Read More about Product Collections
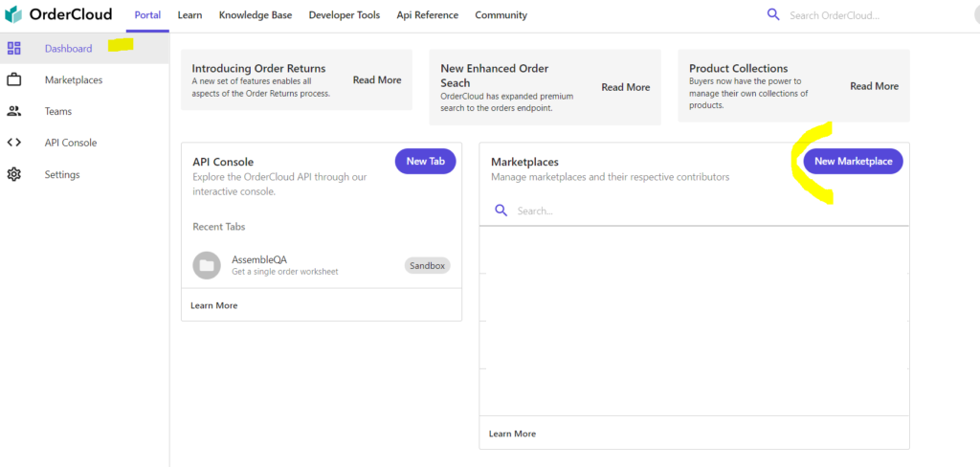 click(x=875, y=86)
